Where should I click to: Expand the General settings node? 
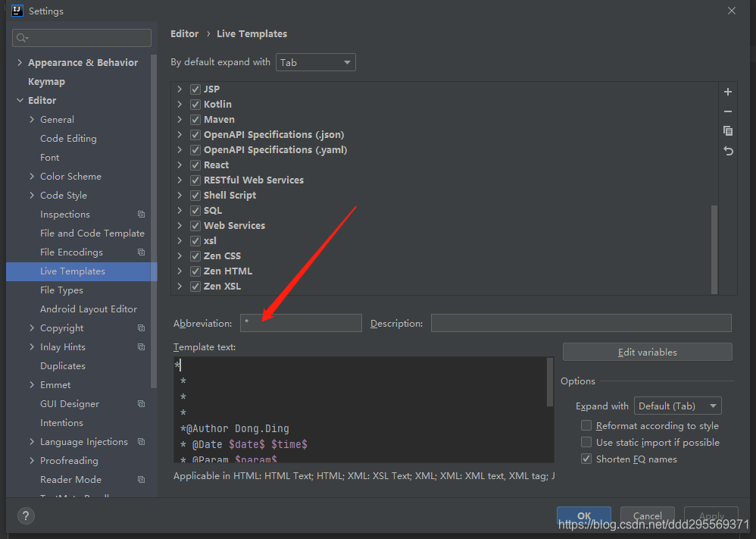click(32, 119)
